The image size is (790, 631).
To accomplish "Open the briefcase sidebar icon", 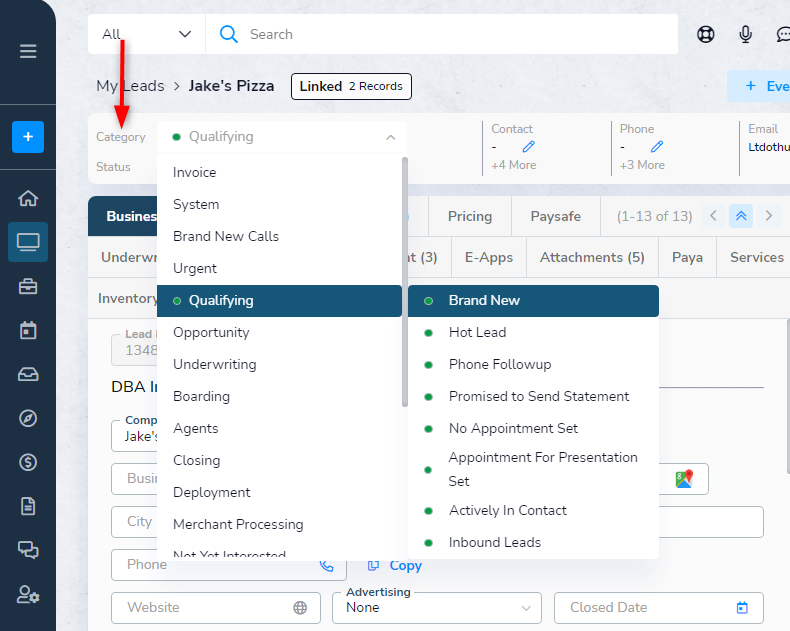I will pos(28,286).
